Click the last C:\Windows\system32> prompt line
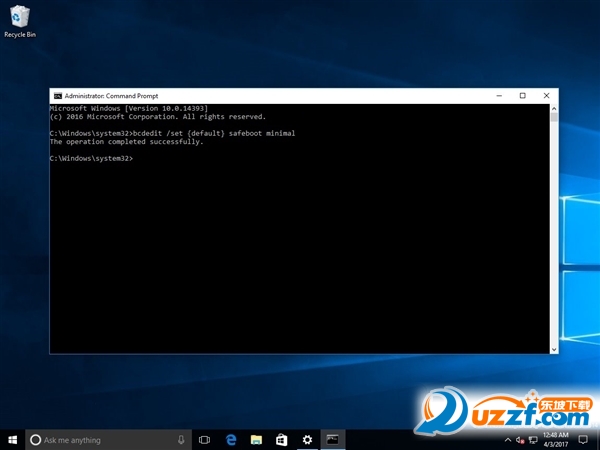Screen dimensions: 600x450 [x=91, y=158]
